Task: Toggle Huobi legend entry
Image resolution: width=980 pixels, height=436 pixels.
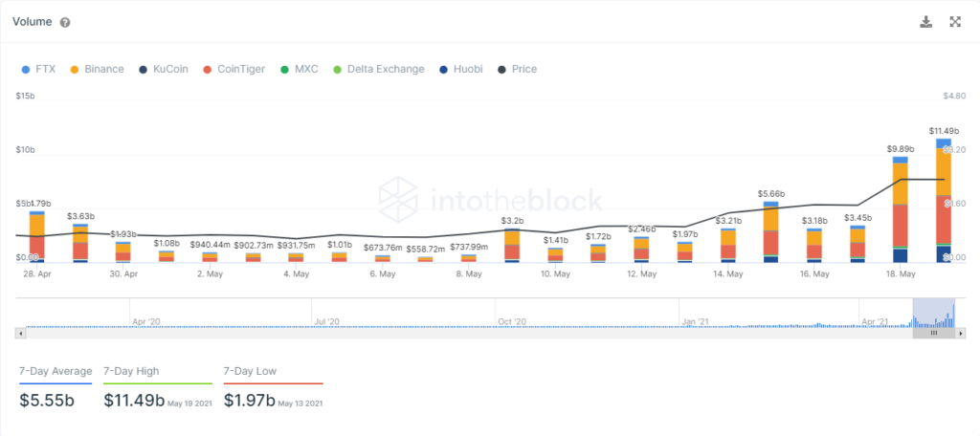Action: [x=461, y=70]
